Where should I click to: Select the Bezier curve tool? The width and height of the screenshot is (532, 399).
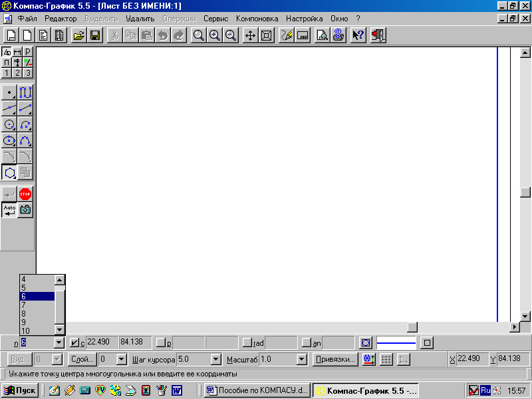pos(25,140)
